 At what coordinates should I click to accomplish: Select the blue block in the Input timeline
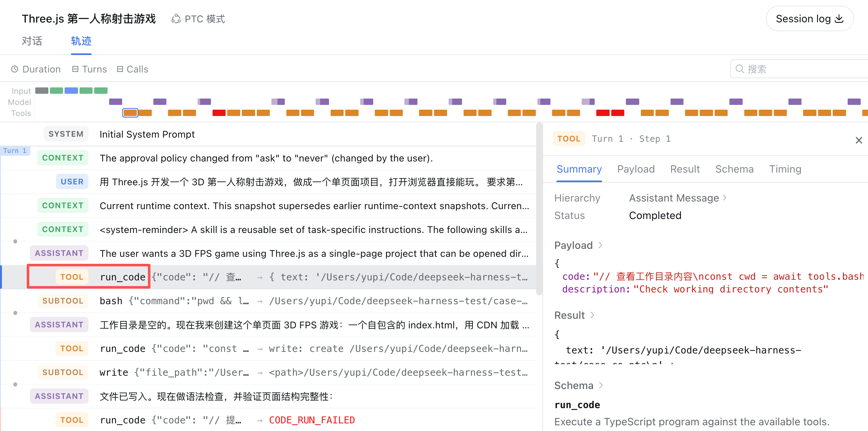point(71,91)
